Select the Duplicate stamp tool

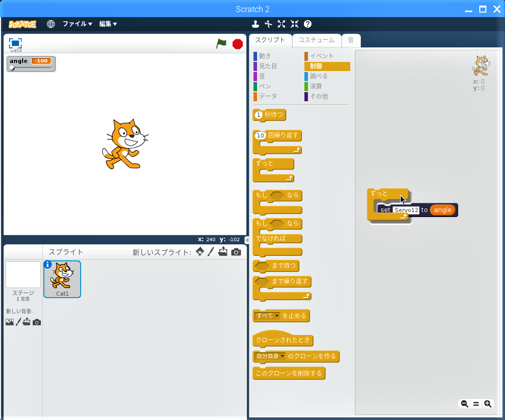tap(256, 24)
